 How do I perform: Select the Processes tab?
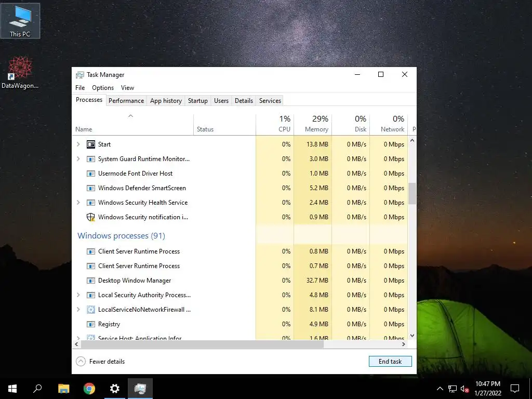(x=89, y=100)
